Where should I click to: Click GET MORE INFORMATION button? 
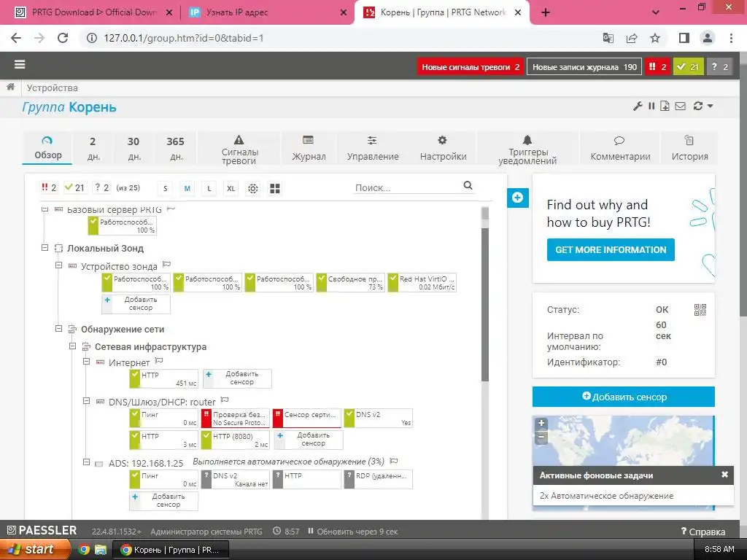611,249
